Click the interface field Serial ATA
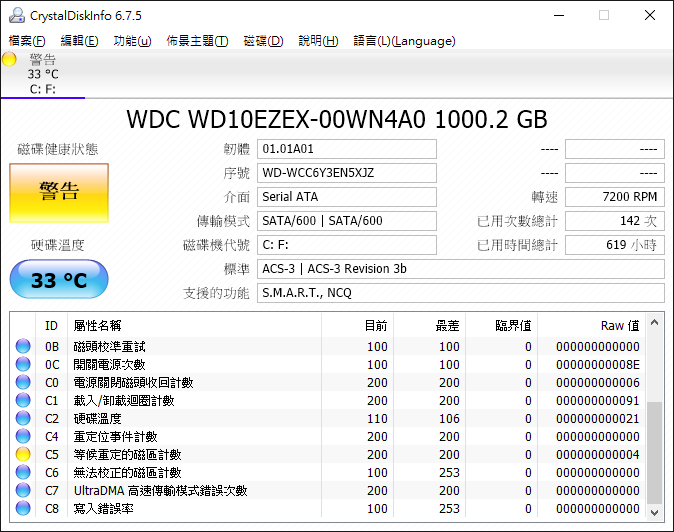This screenshot has width=674, height=532. [x=347, y=197]
